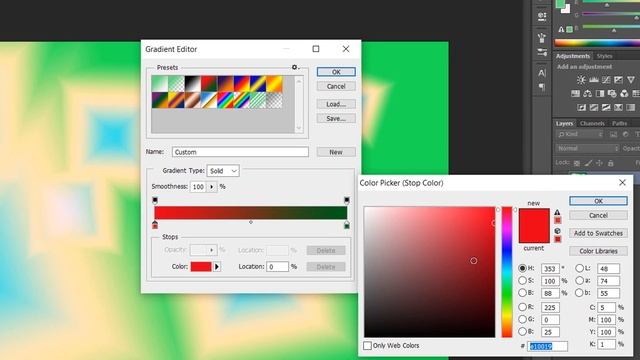Select the H hue radio button
This screenshot has width=640, height=360.
tap(522, 269)
